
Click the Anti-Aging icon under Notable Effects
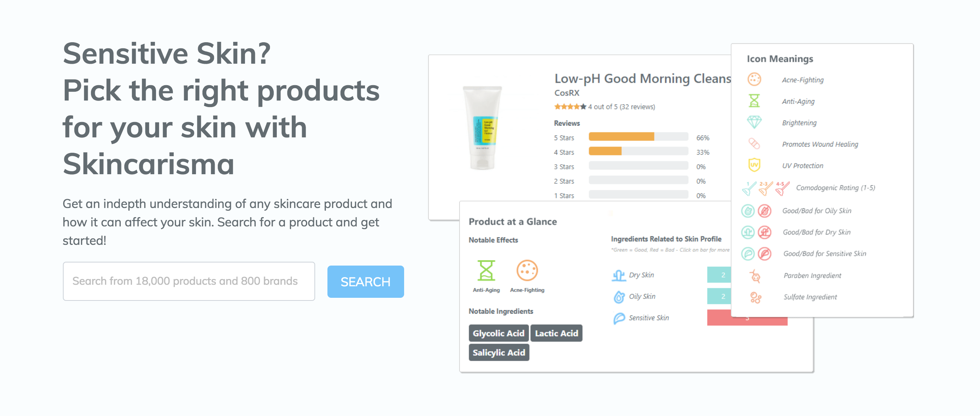coord(486,271)
